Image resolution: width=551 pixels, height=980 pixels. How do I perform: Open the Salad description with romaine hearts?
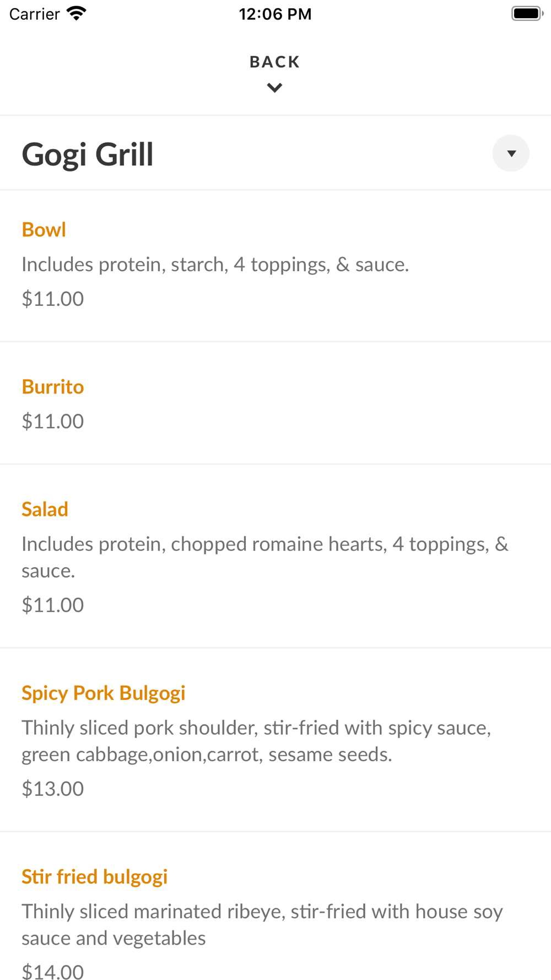tap(265, 557)
